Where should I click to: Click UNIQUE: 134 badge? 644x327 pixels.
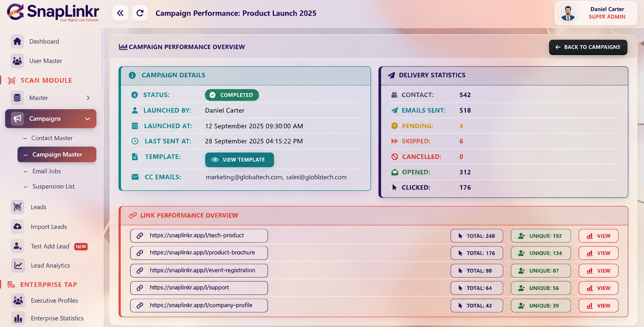(541, 253)
